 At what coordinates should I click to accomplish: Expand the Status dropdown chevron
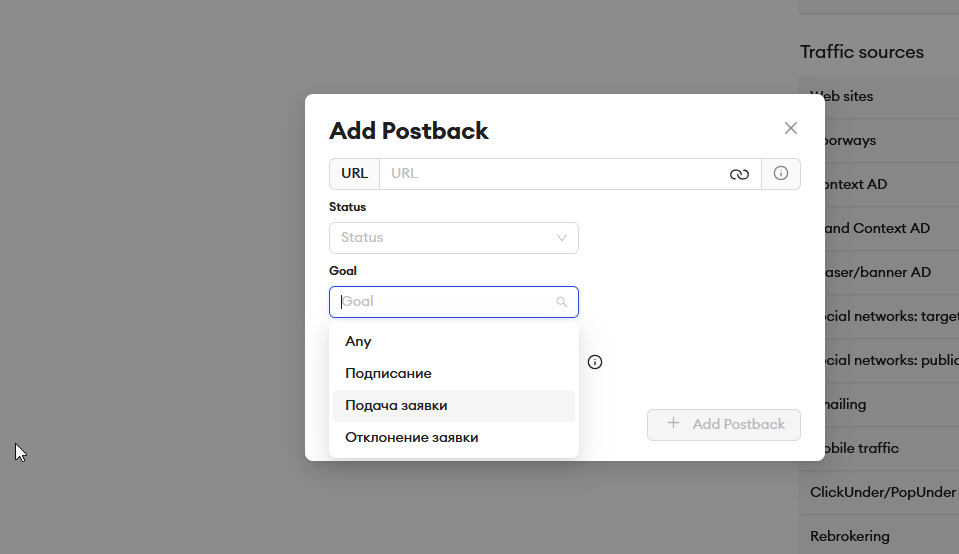click(x=561, y=238)
